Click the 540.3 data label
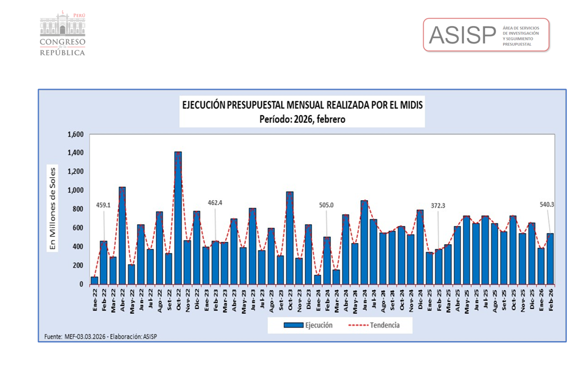 pyautogui.click(x=547, y=204)
